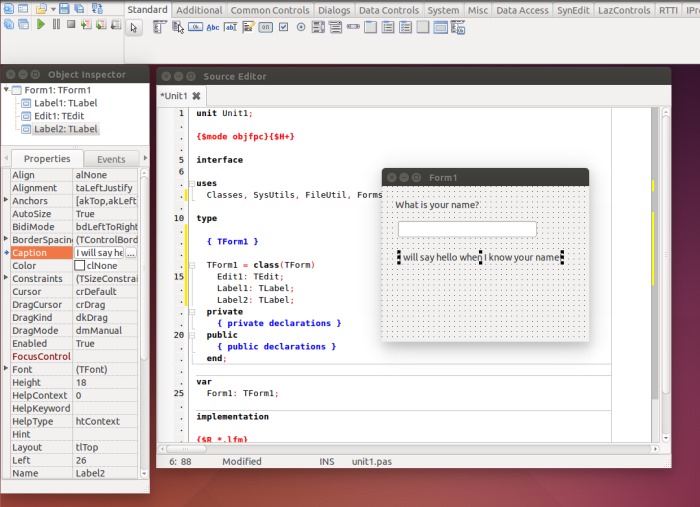
Task: Expand the Anchors property
Action: [6, 201]
